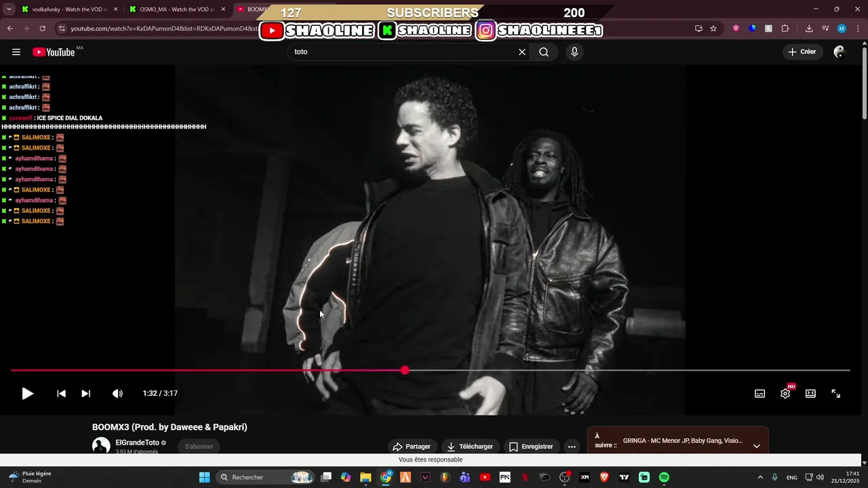Open the YouTube account avatar menu
The image size is (868, 488).
click(840, 52)
